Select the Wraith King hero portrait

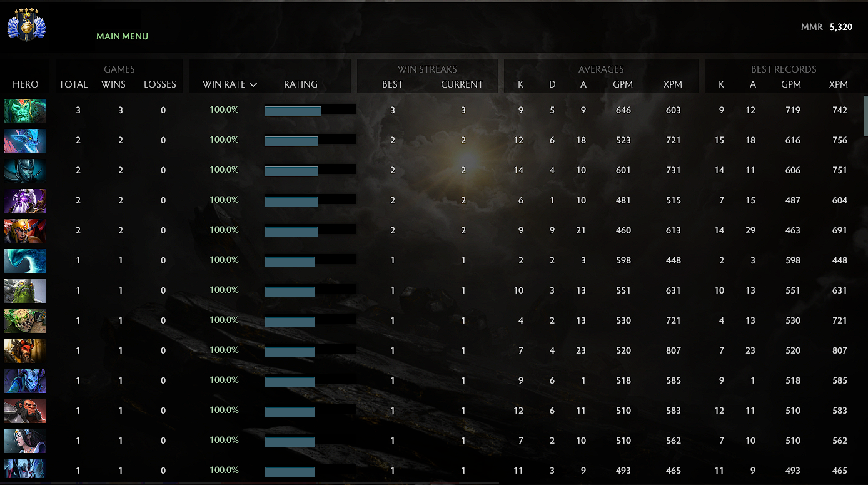coord(25,111)
